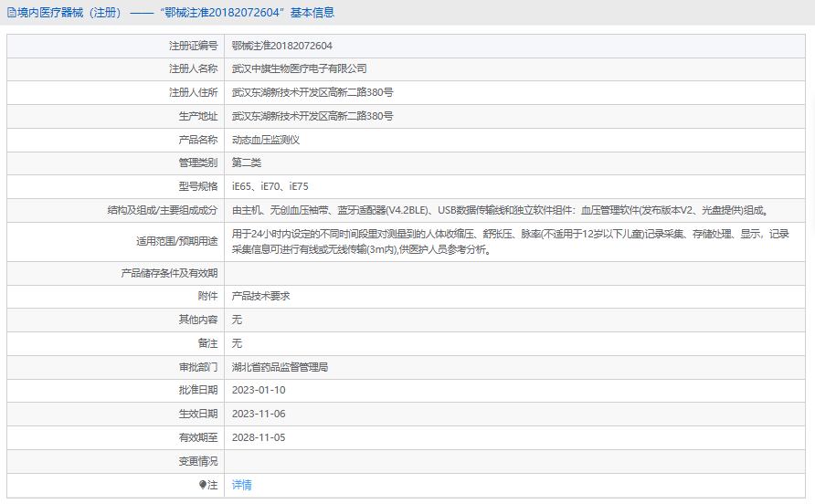Click the 变更情况 label
The width and height of the screenshot is (815, 504).
click(x=198, y=461)
